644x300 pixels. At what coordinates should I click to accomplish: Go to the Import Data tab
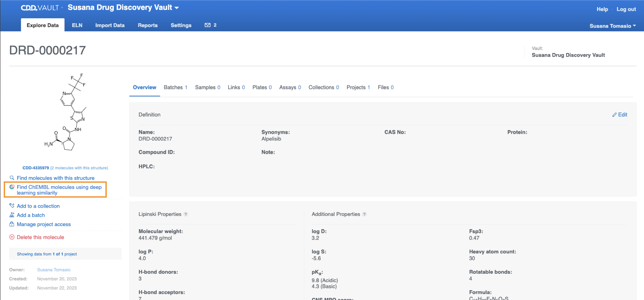click(110, 25)
